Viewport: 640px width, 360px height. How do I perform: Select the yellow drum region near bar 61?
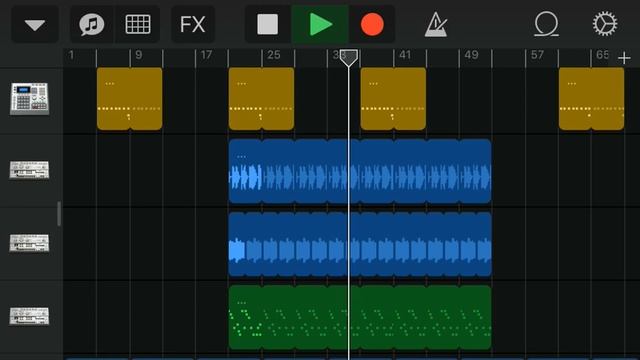coord(591,99)
